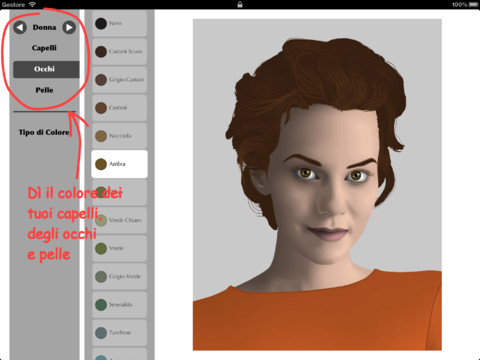Image resolution: width=480 pixels, height=360 pixels.
Task: Switch to the Pelle tab
Action: pos(44,90)
